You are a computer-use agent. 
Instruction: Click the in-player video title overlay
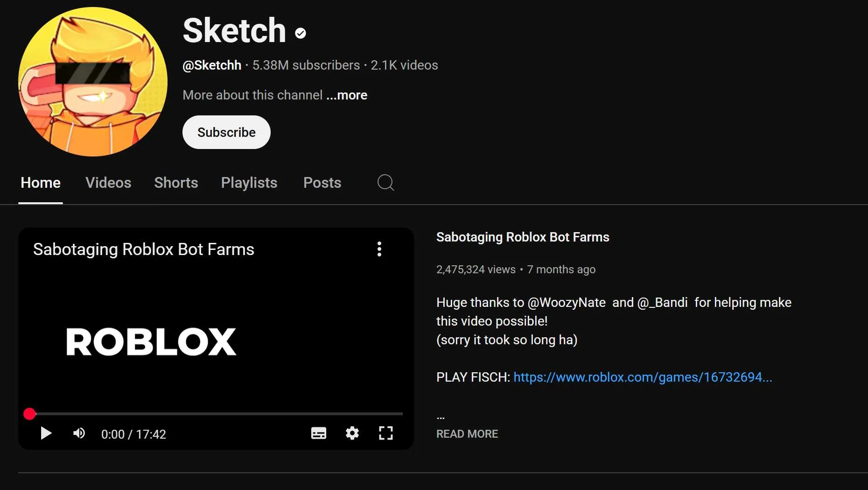pos(144,249)
